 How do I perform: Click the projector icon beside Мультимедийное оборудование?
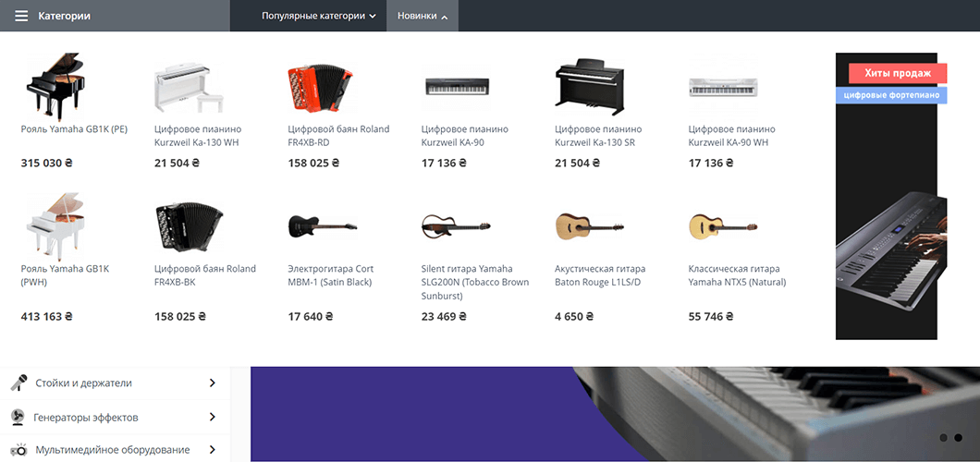pos(18,449)
